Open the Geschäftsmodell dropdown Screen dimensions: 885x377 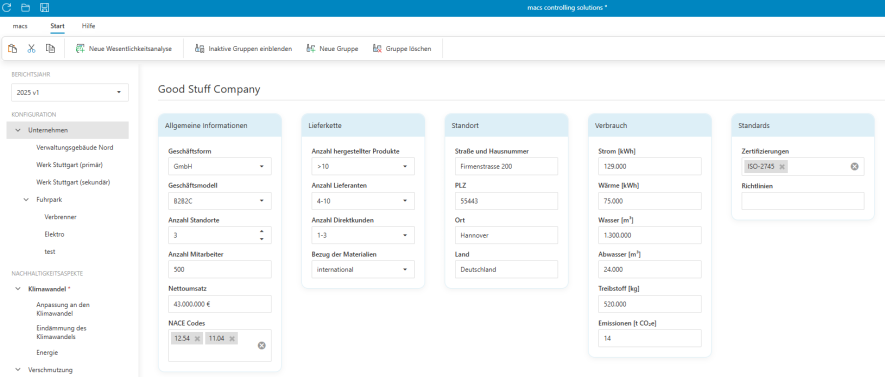point(220,201)
